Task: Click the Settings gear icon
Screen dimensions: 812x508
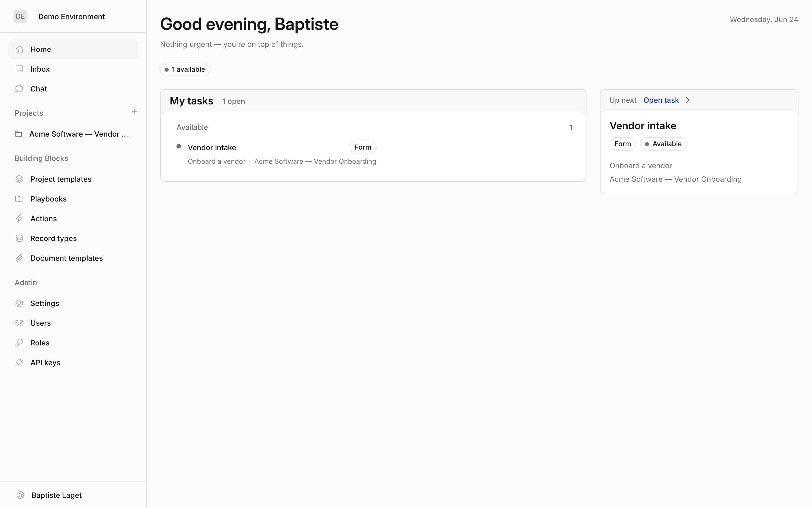Action: click(19, 303)
